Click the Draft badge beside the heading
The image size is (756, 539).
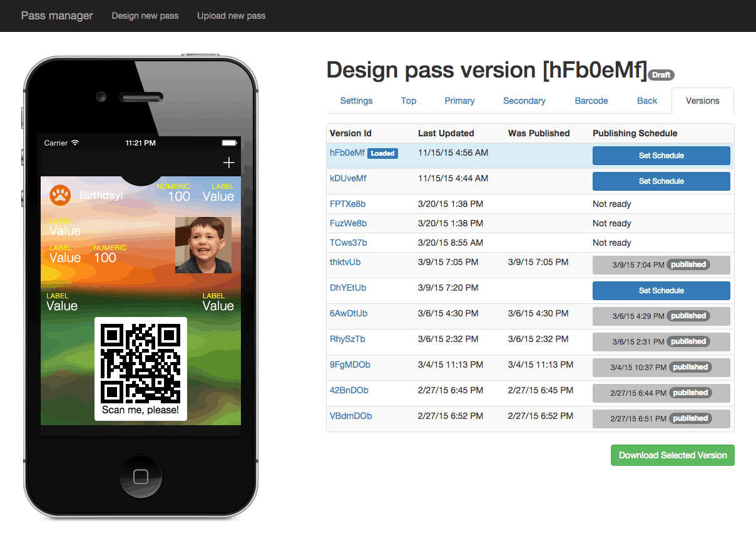tap(661, 75)
